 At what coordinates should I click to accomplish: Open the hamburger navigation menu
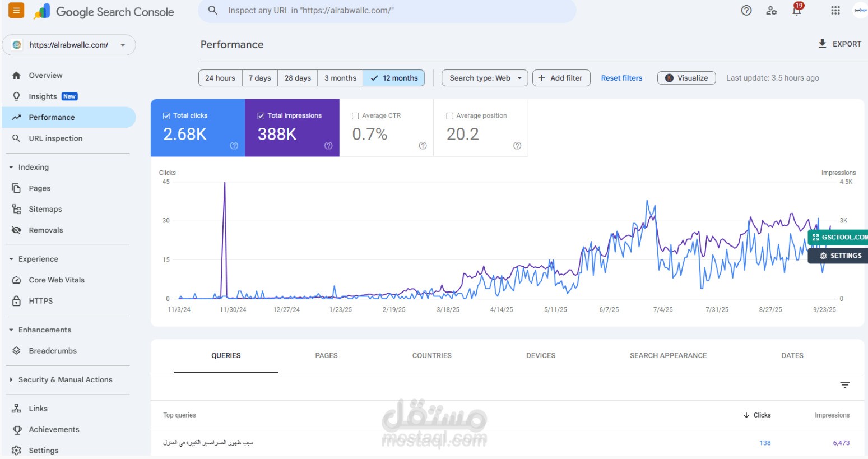click(16, 10)
